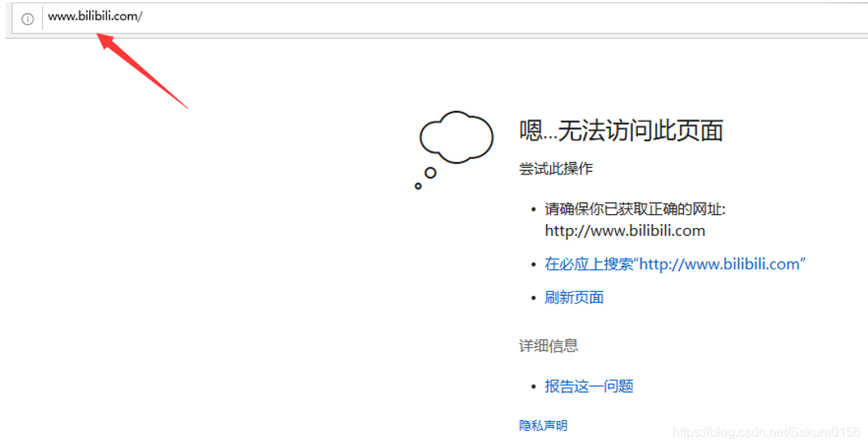868x447 pixels.
Task: Click the site information icon in address bar
Action: [27, 19]
